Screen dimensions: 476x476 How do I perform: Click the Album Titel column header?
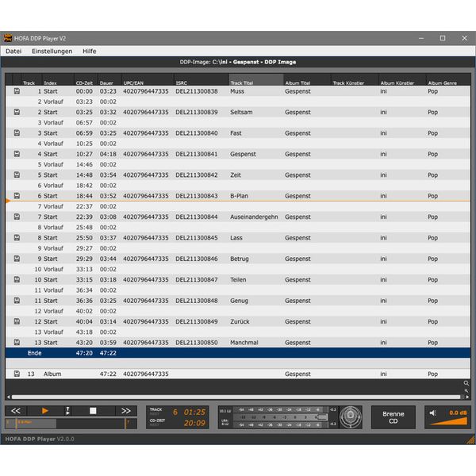(x=307, y=80)
